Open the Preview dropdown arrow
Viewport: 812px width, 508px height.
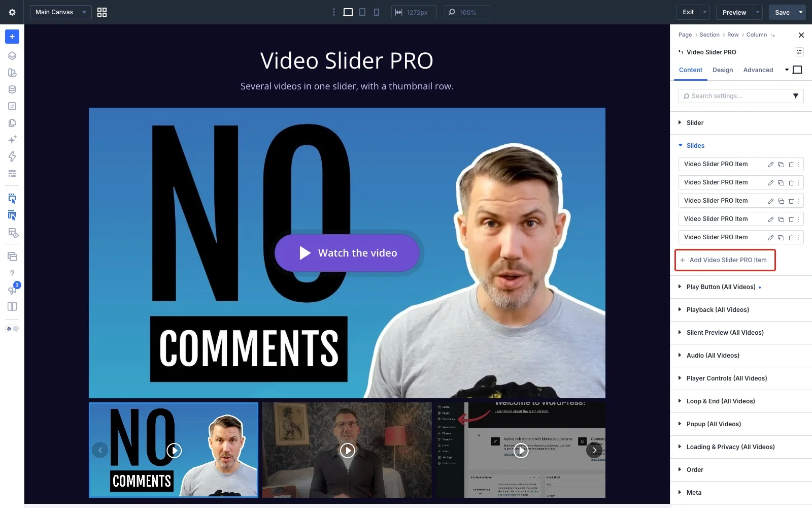[758, 12]
